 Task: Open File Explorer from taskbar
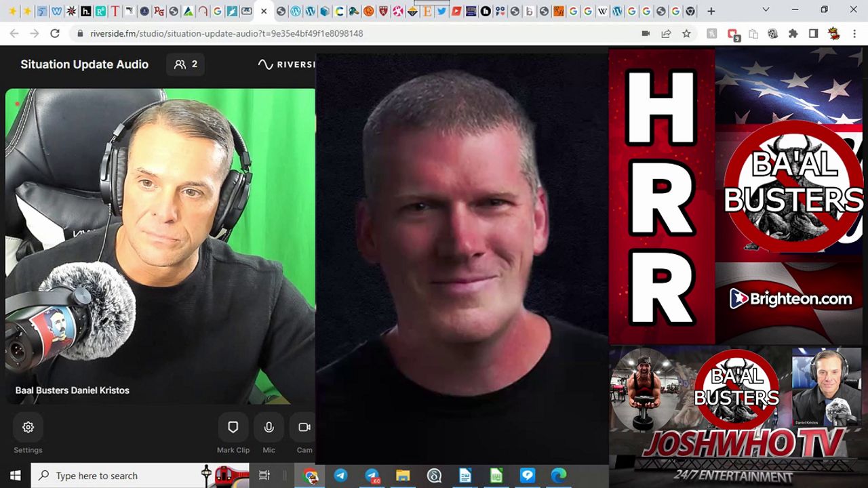pyautogui.click(x=403, y=476)
